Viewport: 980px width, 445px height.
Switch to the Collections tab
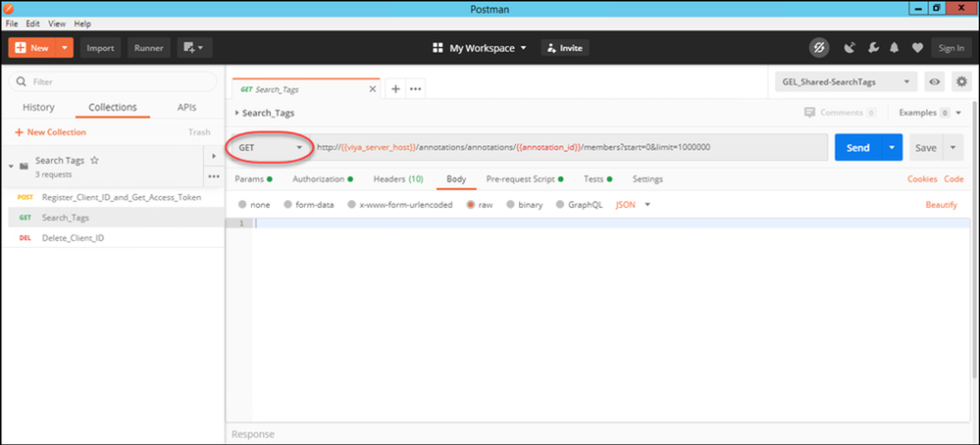point(113,108)
